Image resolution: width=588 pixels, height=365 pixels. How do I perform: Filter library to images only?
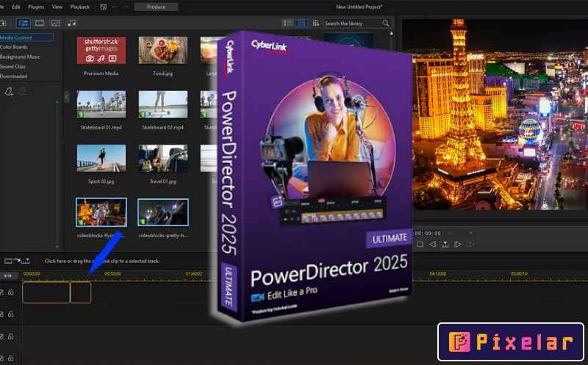56,24
